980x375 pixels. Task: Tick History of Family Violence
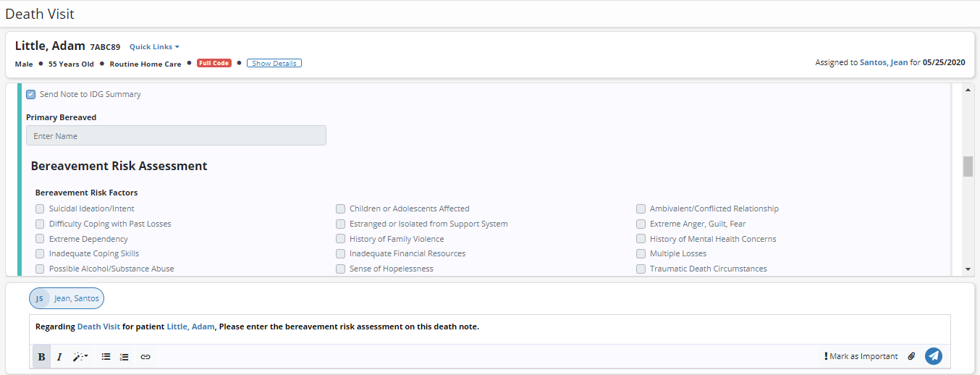point(340,239)
